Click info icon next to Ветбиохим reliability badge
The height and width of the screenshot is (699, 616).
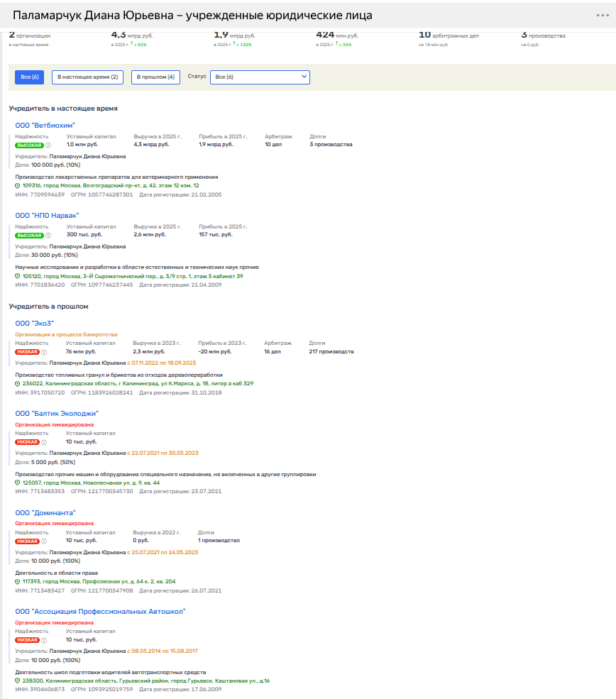[x=48, y=145]
